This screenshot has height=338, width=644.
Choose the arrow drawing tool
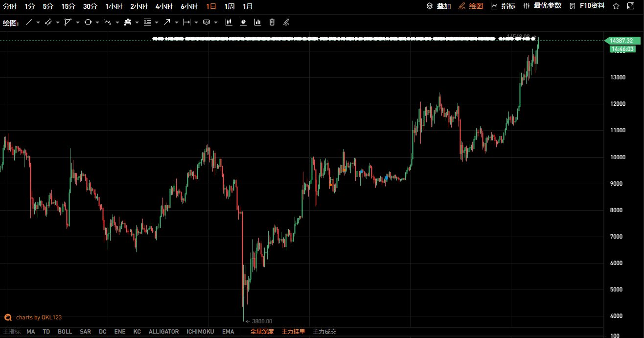coord(167,22)
